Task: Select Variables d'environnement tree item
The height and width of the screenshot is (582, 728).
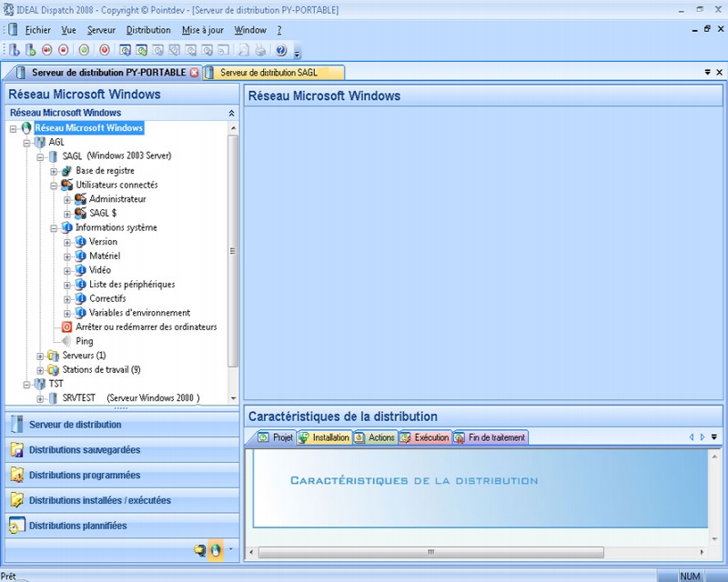Action: pos(140,313)
